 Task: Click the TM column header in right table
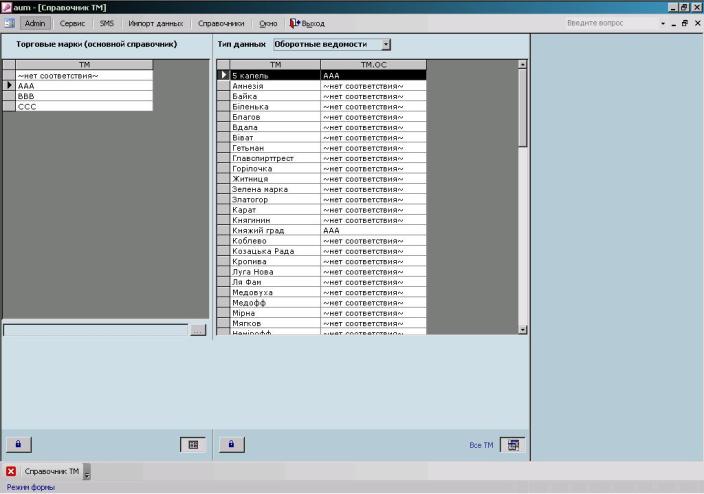coord(275,65)
